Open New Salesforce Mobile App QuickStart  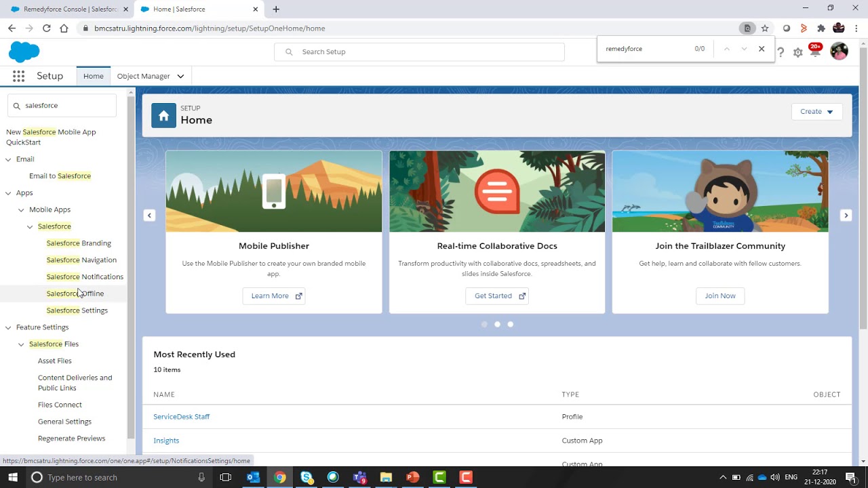tap(51, 137)
